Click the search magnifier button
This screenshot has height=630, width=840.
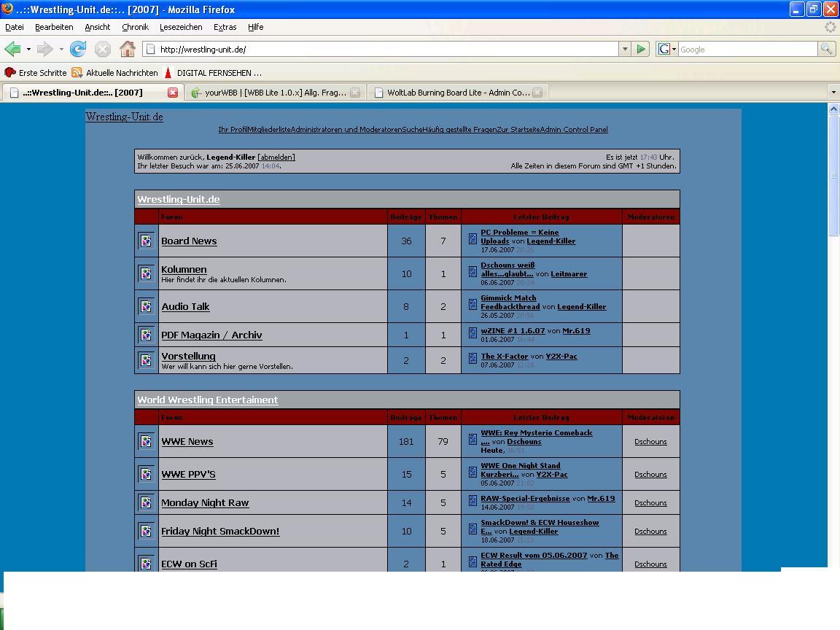click(826, 50)
